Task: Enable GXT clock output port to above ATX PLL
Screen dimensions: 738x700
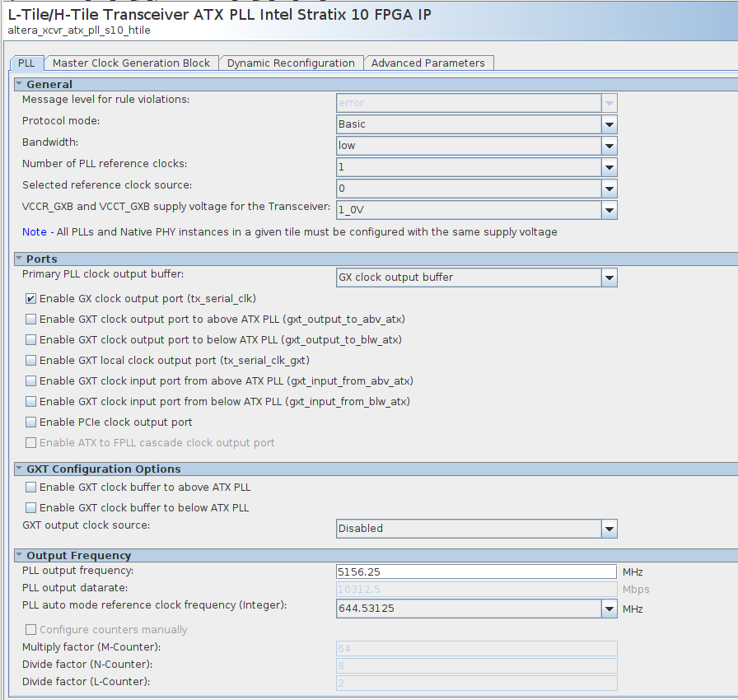Action: tap(30, 320)
